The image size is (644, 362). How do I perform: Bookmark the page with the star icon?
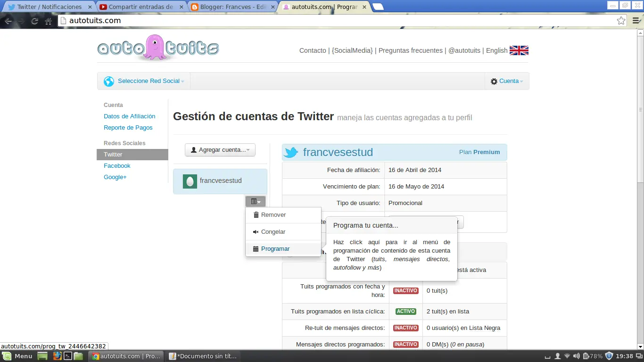click(x=621, y=20)
